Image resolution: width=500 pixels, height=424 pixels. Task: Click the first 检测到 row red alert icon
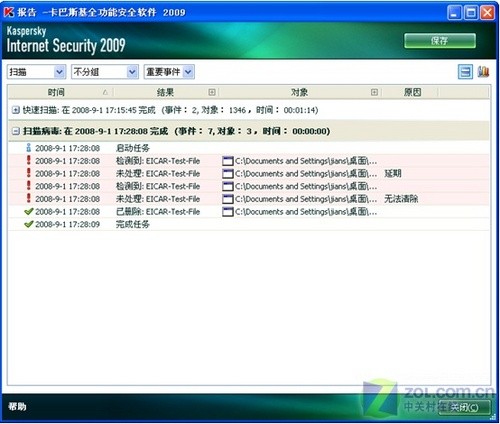(29, 160)
